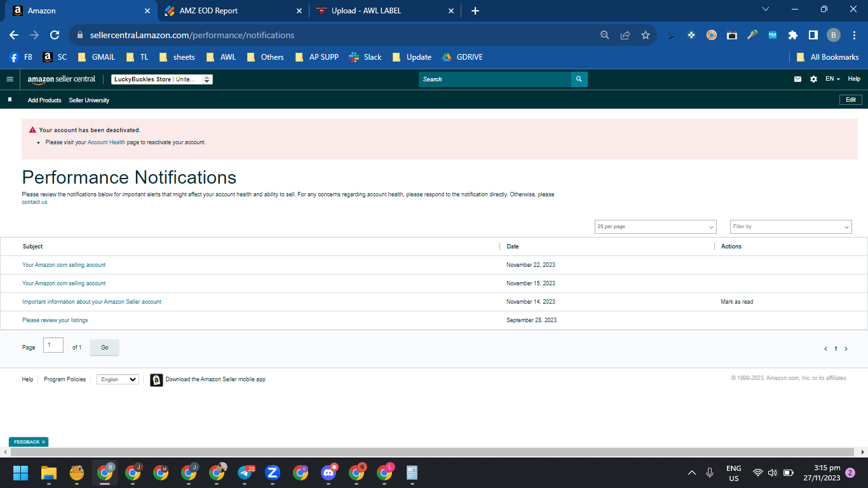Screen dimensions: 868x488
Task: Click the Windows Start button
Action: (x=21, y=473)
